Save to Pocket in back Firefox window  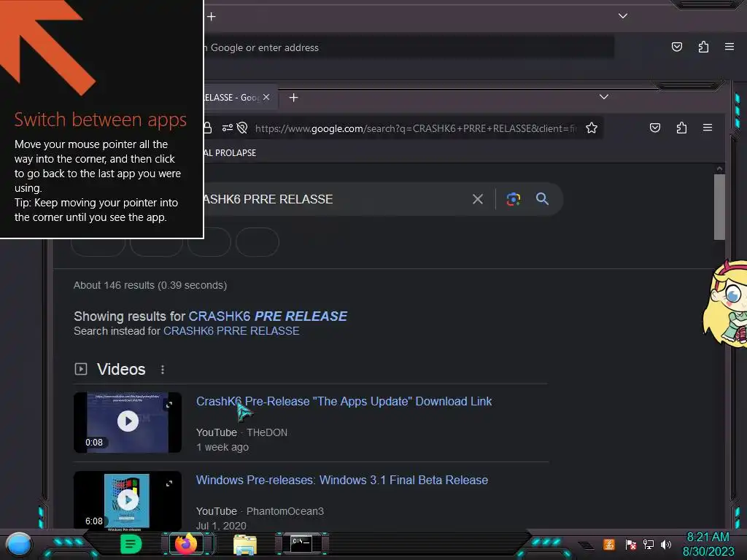(x=676, y=47)
